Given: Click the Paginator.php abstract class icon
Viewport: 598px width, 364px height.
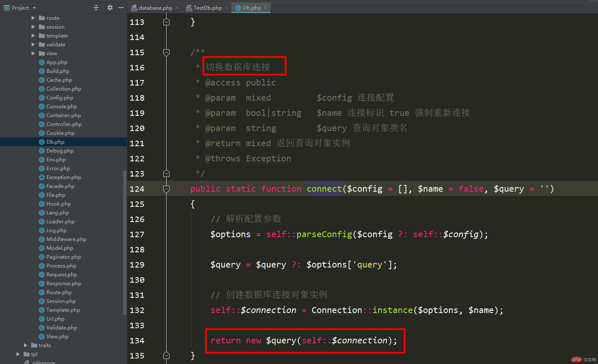Looking at the screenshot, I should pyautogui.click(x=42, y=257).
